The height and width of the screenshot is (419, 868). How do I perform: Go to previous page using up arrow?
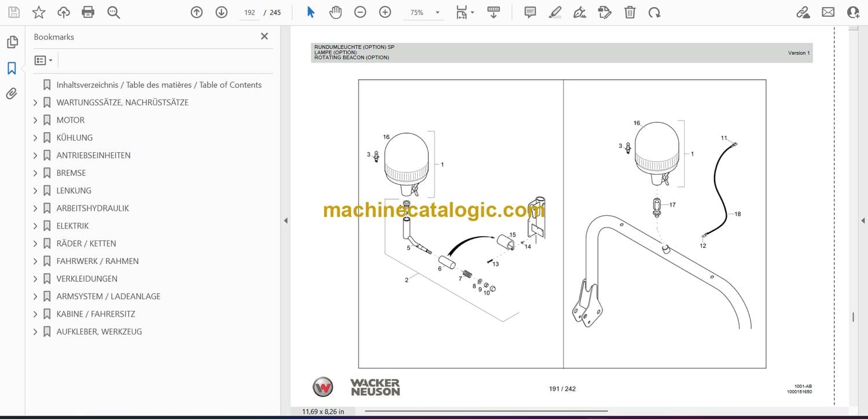[x=197, y=12]
